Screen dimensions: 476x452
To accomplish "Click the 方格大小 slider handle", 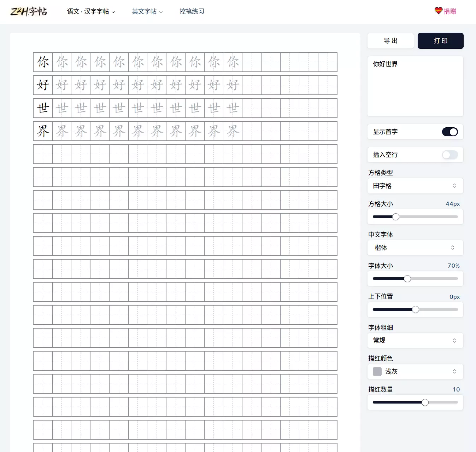I will (396, 217).
